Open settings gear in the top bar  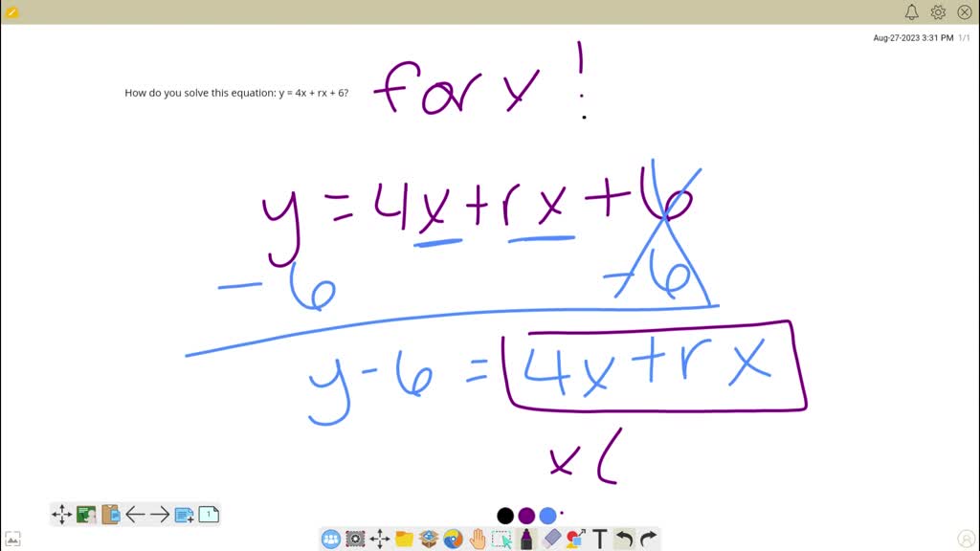(938, 11)
